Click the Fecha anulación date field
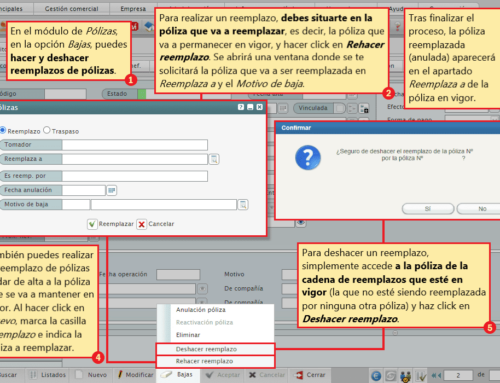The width and height of the screenshot is (500, 383). pyautogui.click(x=84, y=190)
